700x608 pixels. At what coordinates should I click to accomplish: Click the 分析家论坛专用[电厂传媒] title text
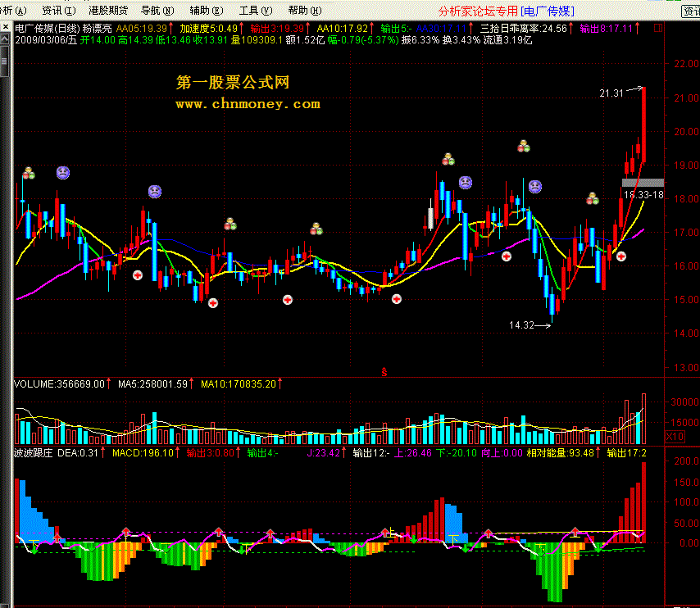point(507,11)
